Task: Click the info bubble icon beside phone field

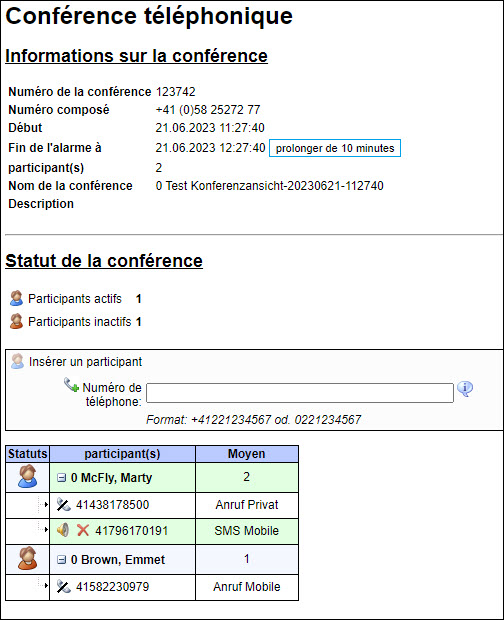Action: click(465, 389)
